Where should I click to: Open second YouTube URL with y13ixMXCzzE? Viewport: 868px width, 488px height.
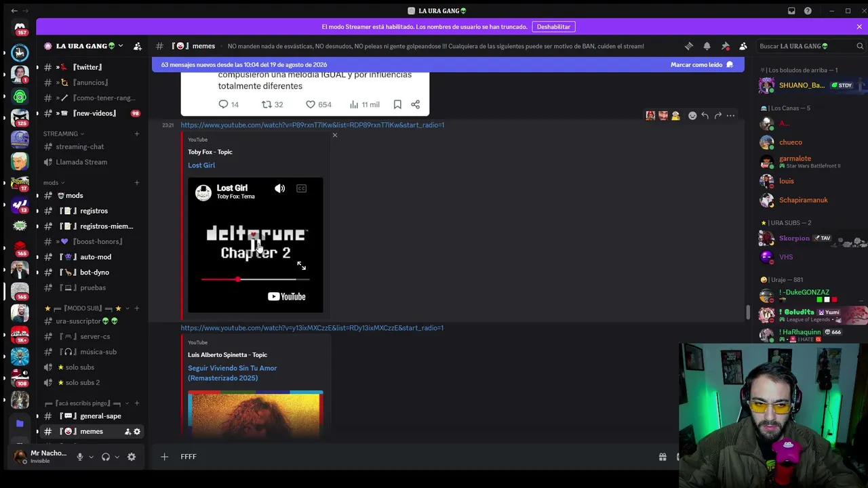tap(312, 328)
